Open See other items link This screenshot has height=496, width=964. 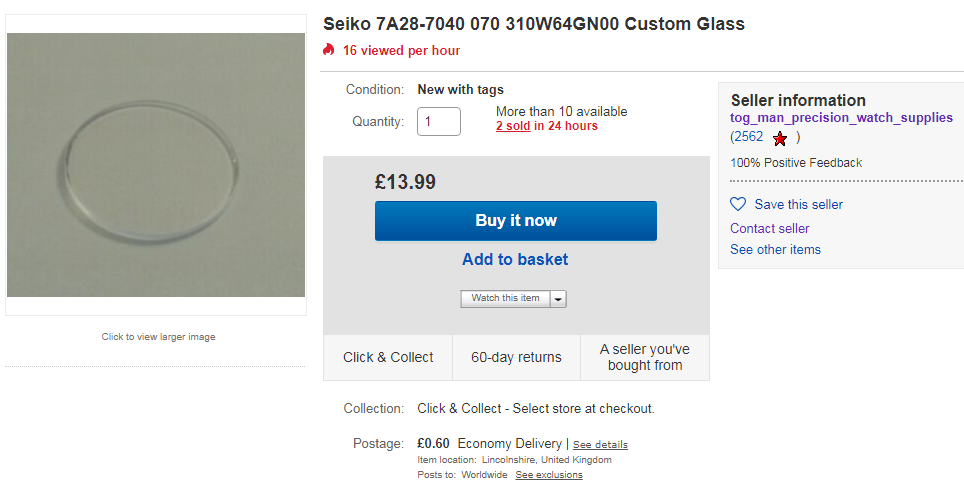point(775,250)
